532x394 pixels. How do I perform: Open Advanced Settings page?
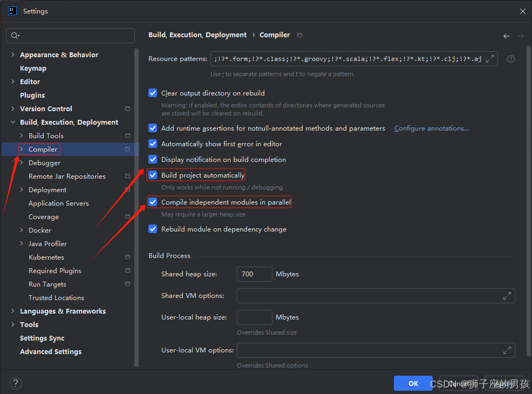tap(51, 351)
